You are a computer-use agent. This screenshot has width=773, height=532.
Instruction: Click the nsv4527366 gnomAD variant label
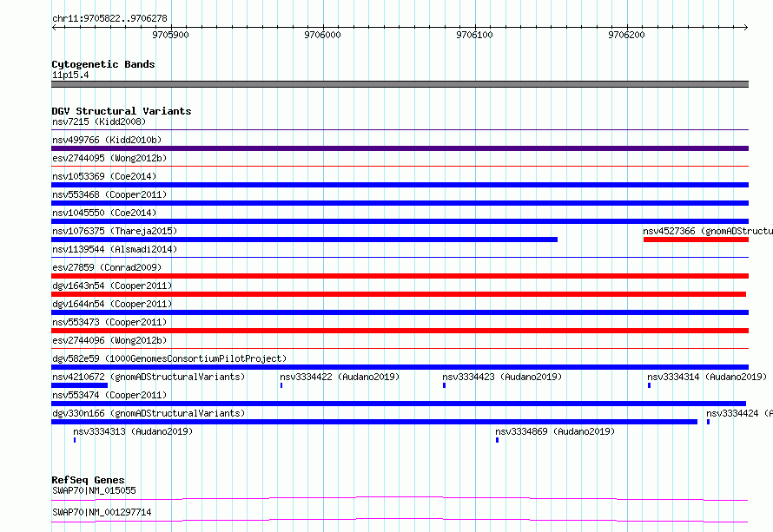(x=708, y=231)
